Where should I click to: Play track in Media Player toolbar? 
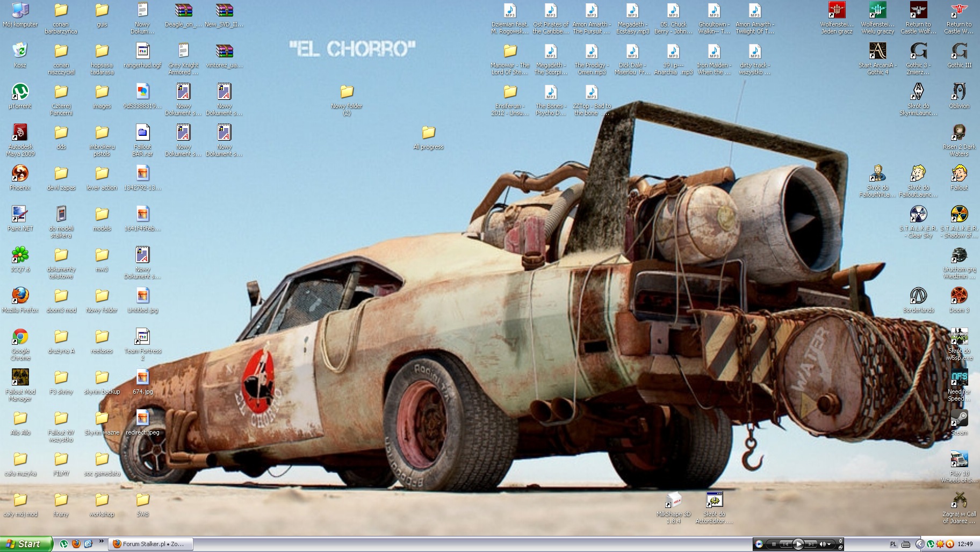(x=798, y=544)
